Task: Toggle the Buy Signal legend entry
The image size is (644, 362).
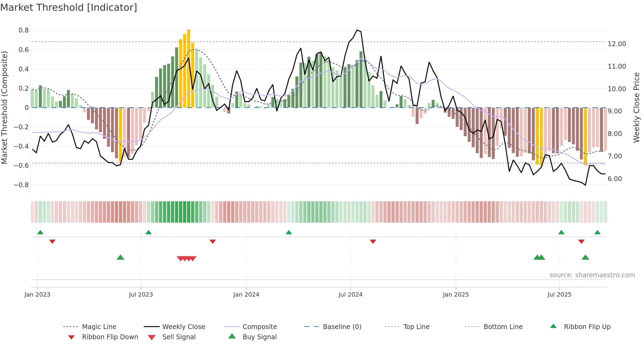Action: pyautogui.click(x=252, y=337)
